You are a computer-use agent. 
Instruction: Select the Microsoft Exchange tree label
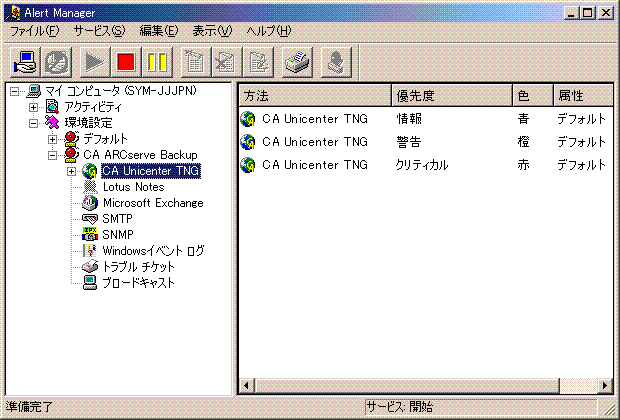pyautogui.click(x=153, y=203)
